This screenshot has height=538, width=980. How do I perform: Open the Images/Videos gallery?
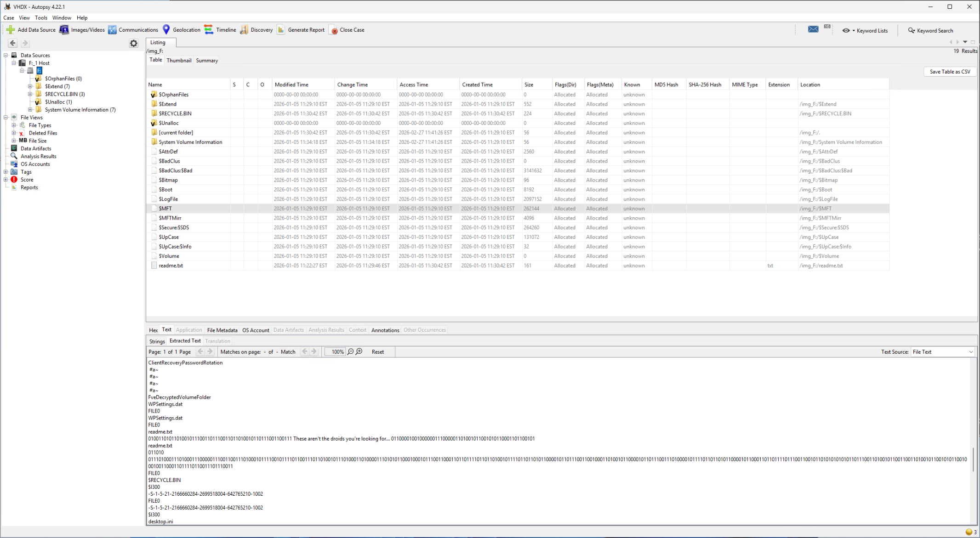click(x=64, y=30)
